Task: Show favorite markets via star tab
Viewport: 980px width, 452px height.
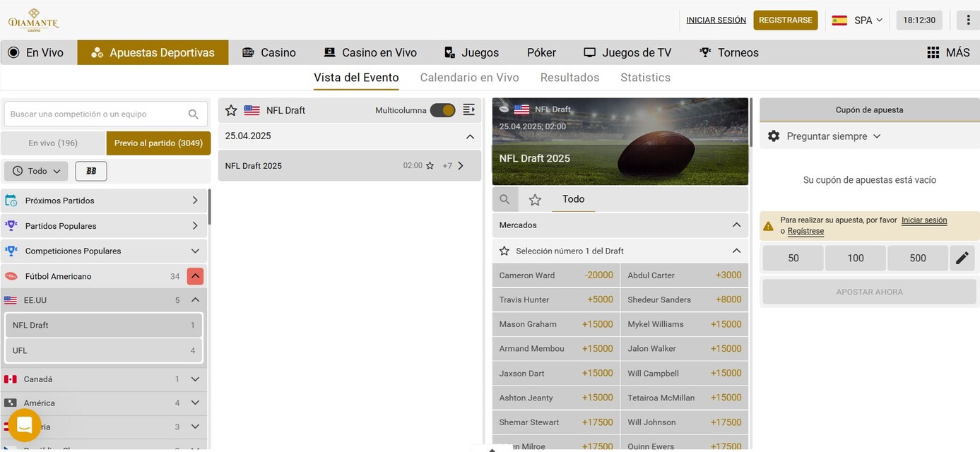Action: (x=535, y=200)
